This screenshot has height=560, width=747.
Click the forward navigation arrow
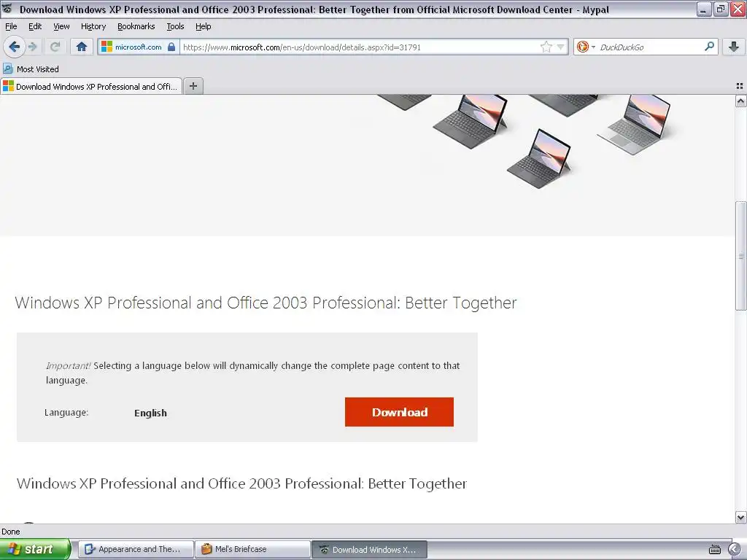[x=33, y=47]
